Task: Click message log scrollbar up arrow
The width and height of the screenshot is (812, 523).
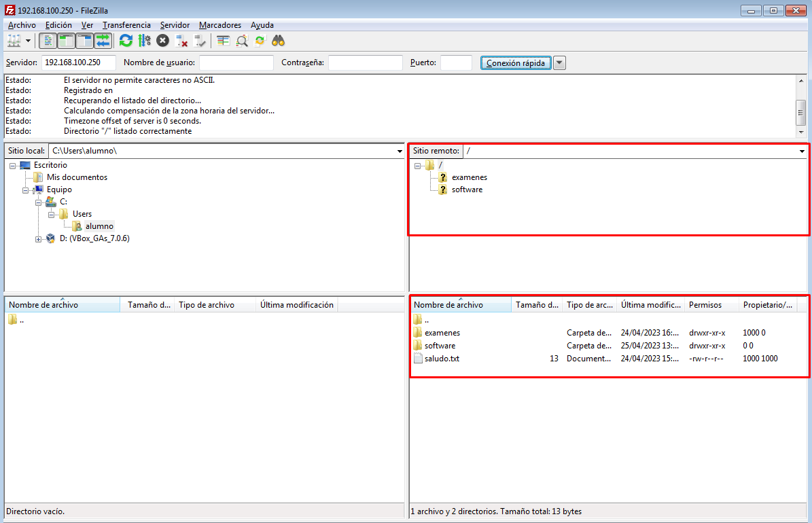Action: (x=801, y=81)
